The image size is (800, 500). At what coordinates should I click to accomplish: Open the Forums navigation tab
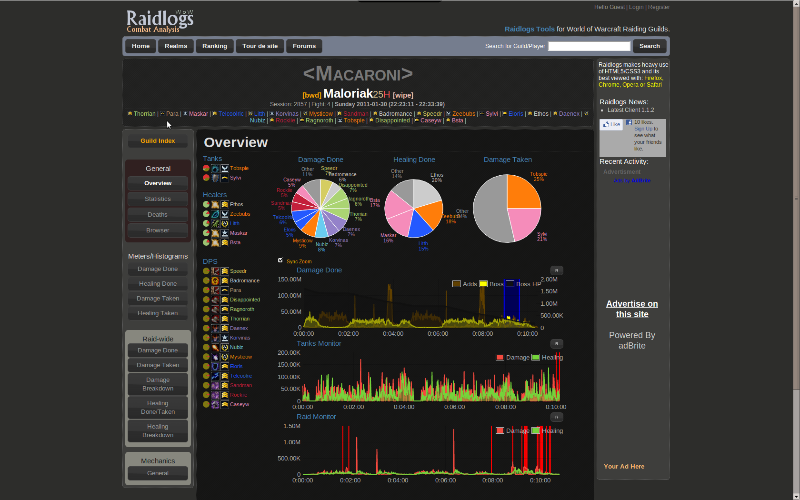(x=304, y=46)
